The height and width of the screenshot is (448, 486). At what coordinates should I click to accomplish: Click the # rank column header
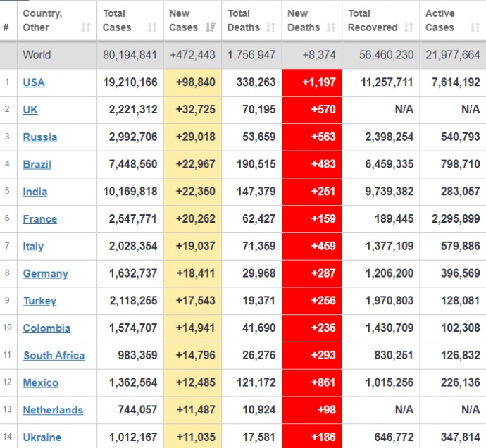[x=6, y=27]
